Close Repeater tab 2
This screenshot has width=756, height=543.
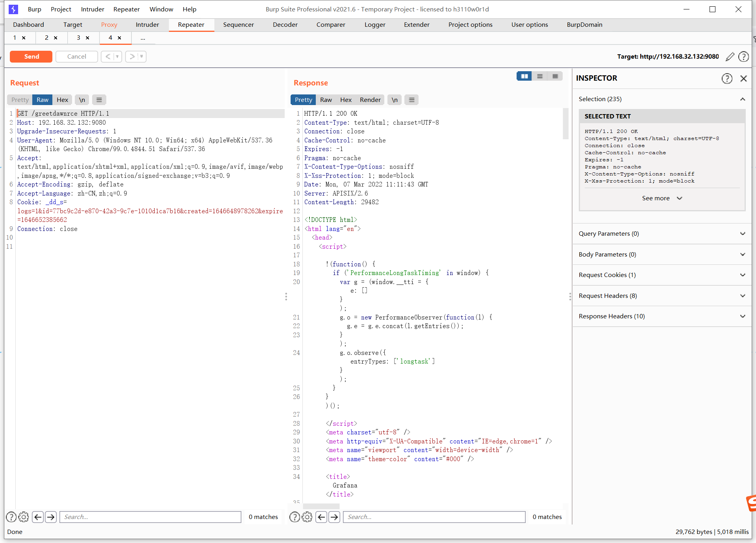(x=56, y=38)
